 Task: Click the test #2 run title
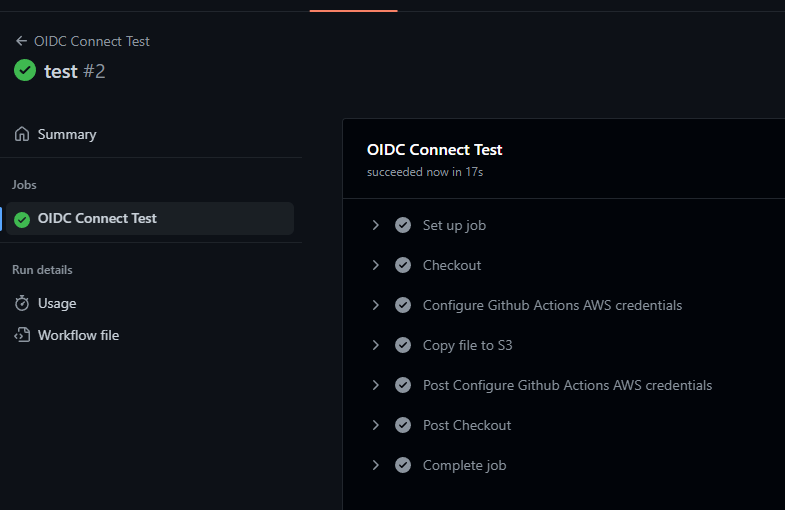(x=75, y=71)
